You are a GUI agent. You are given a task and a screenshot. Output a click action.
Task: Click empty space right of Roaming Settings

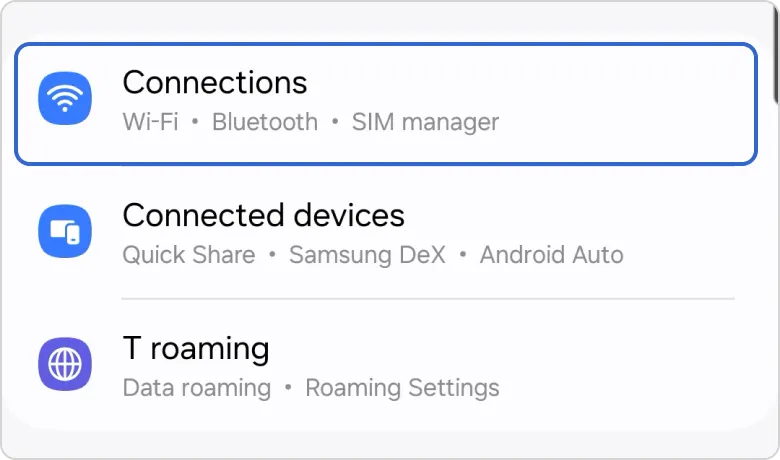pos(620,387)
